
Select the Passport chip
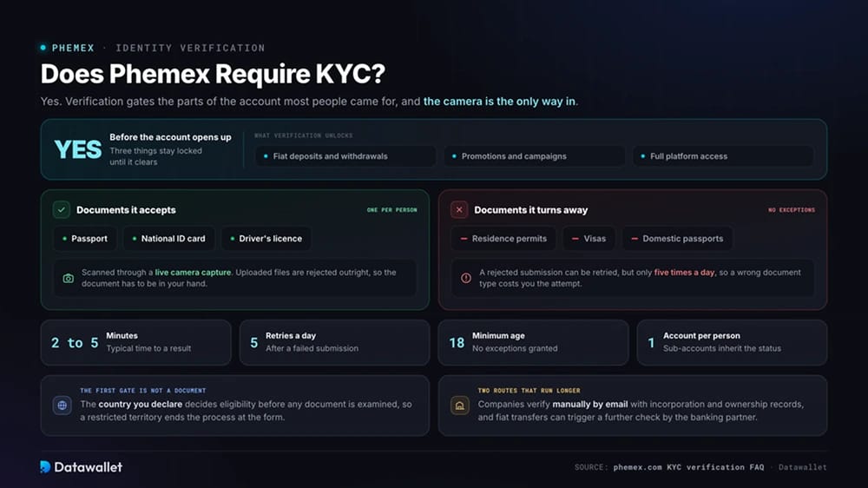point(85,239)
